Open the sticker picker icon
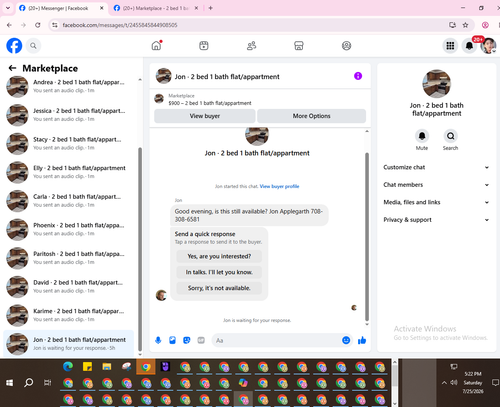500x407 pixels. coord(187,340)
